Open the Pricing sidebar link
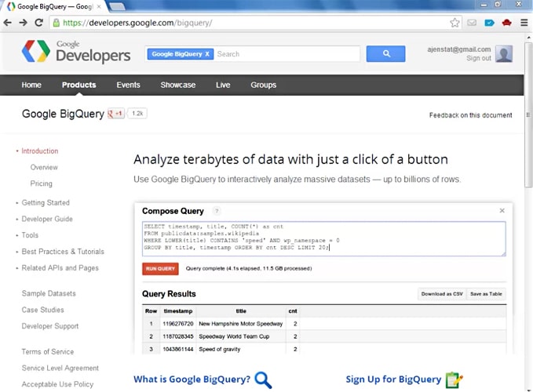Image resolution: width=533 pixels, height=392 pixels. (41, 183)
